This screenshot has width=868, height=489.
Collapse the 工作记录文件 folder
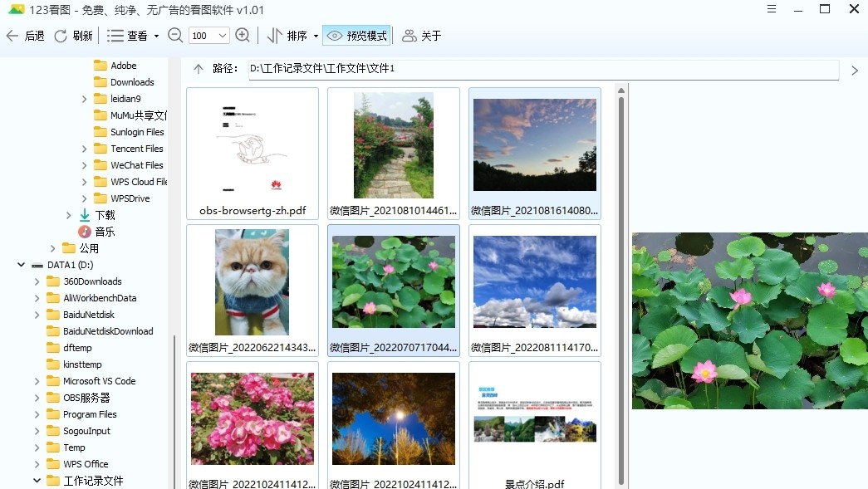coord(37,481)
